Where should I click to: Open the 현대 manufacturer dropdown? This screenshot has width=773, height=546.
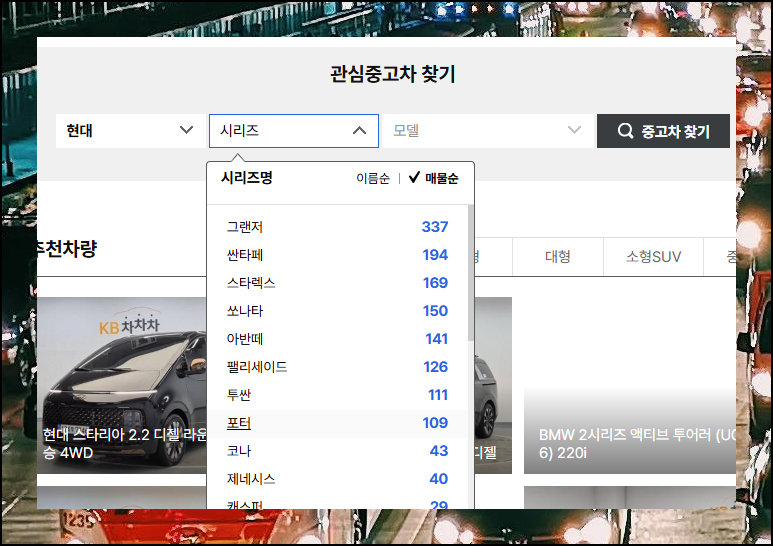pos(131,131)
